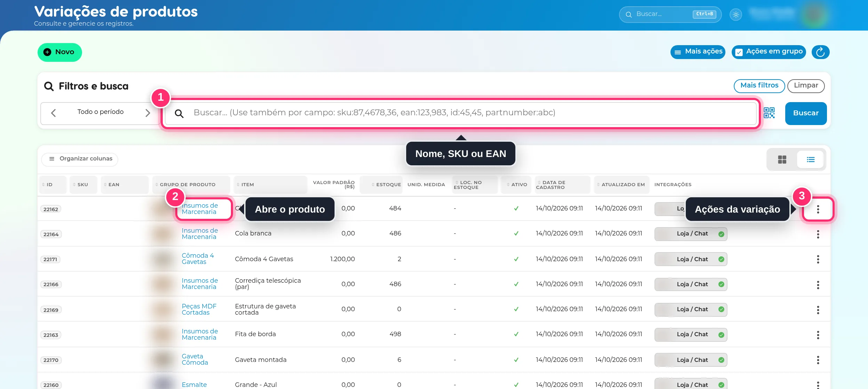The width and height of the screenshot is (868, 389).
Task: Open actions menu for Corrediça telescópica row
Action: pos(818,285)
